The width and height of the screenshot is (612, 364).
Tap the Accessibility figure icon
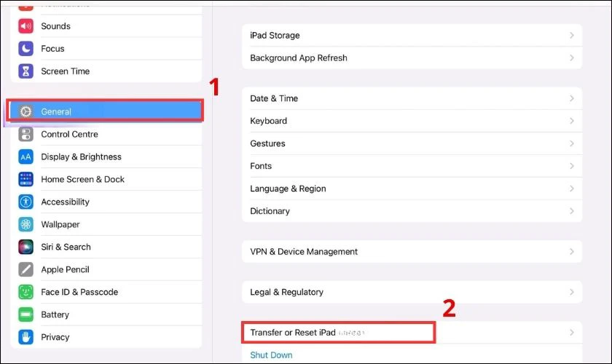coord(25,202)
